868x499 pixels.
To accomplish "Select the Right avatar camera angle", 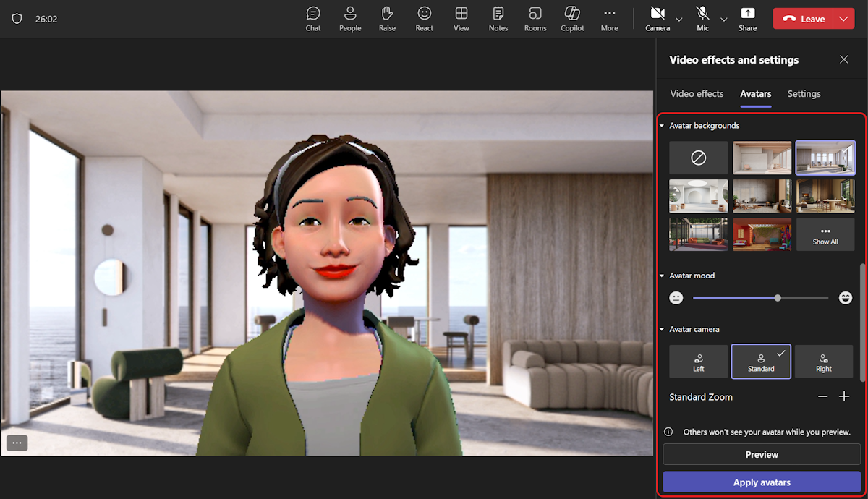I will pos(823,361).
